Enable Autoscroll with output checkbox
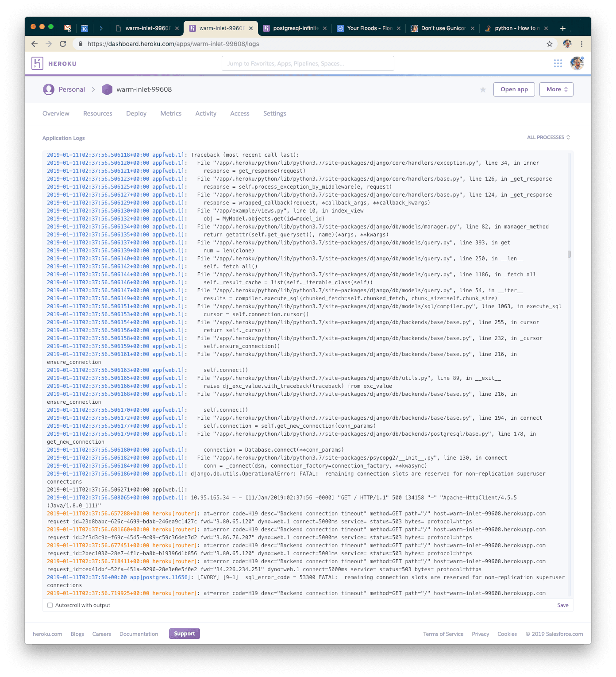This screenshot has height=677, width=616. click(50, 605)
